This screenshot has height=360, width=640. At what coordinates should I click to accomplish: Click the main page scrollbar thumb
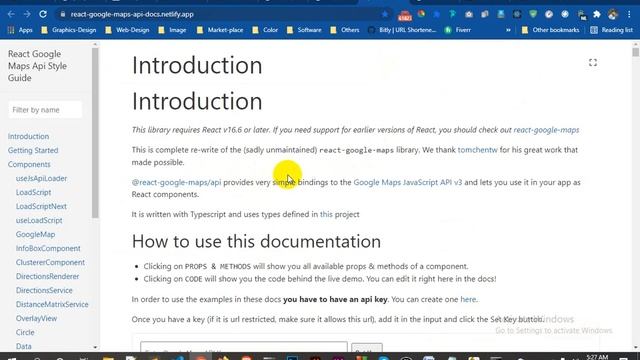636,52
